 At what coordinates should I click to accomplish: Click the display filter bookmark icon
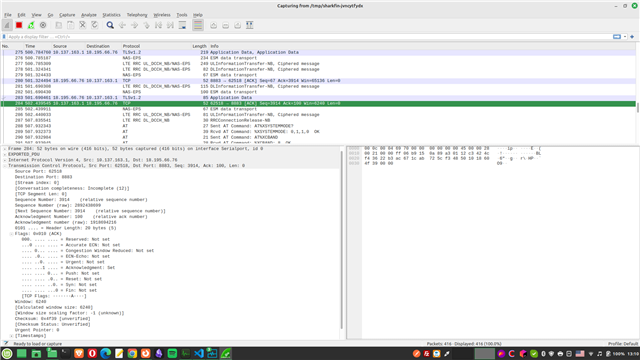click(x=4, y=37)
